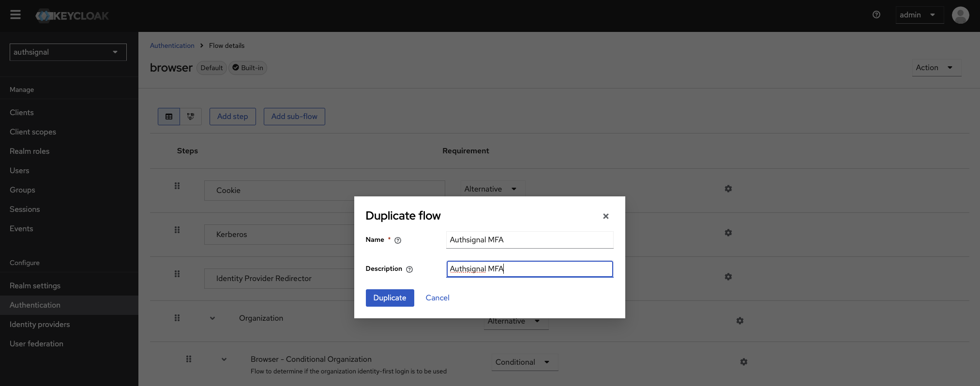Show help for the Description field
This screenshot has width=980, height=386.
pyautogui.click(x=409, y=269)
